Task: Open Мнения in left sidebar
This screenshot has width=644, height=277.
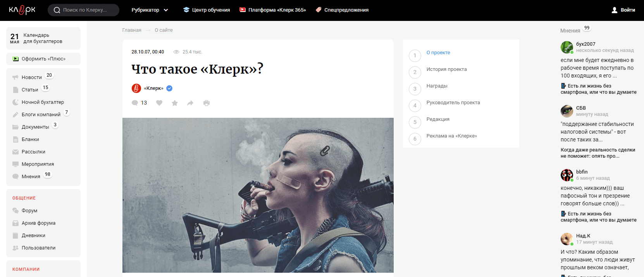Action: coord(31,176)
